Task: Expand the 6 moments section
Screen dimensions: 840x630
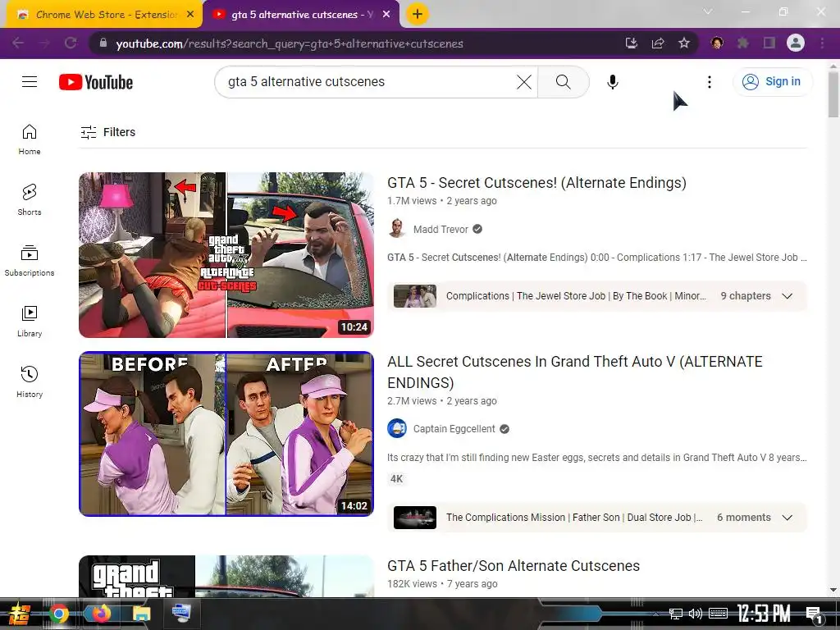Action: 755,518
